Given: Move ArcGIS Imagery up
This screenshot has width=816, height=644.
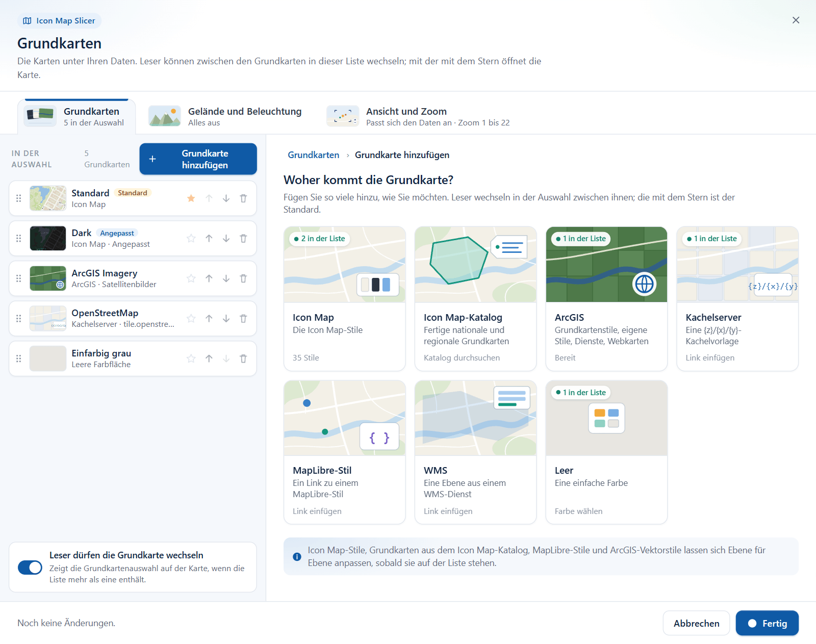Looking at the screenshot, I should (x=209, y=278).
